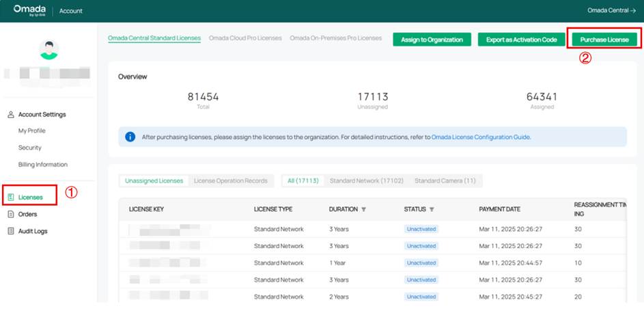Image resolution: width=644 pixels, height=311 pixels.
Task: Click LICENSE TYPE column header
Action: coord(273,209)
